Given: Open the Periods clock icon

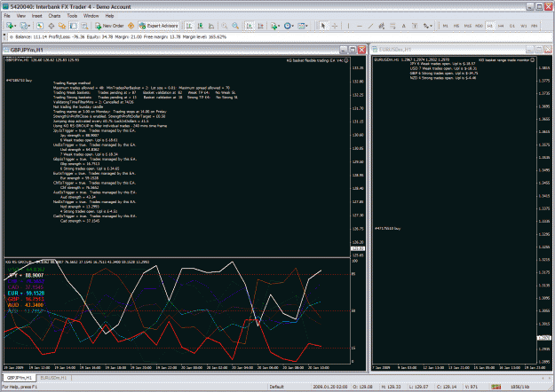Looking at the screenshot, I should coord(287,26).
